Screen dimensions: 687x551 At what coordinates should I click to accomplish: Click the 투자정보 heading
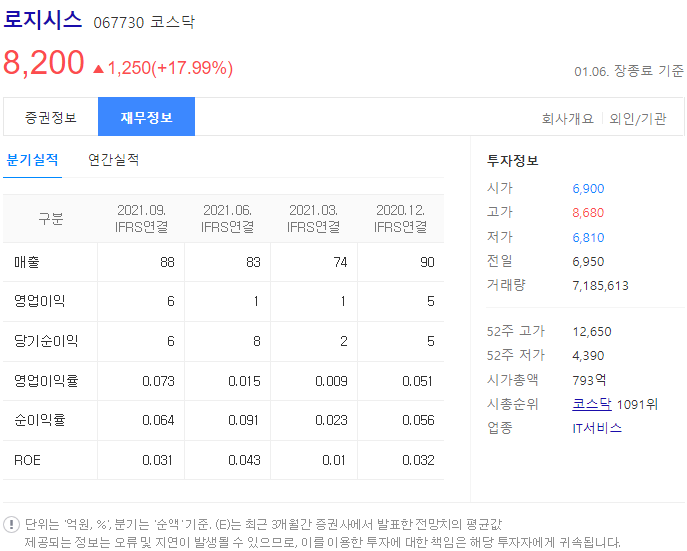[513, 160]
